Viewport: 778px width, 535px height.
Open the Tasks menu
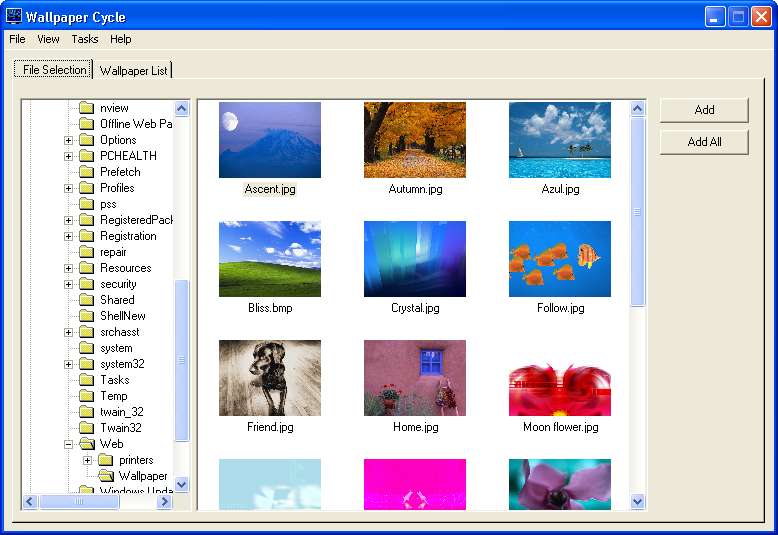click(x=85, y=39)
